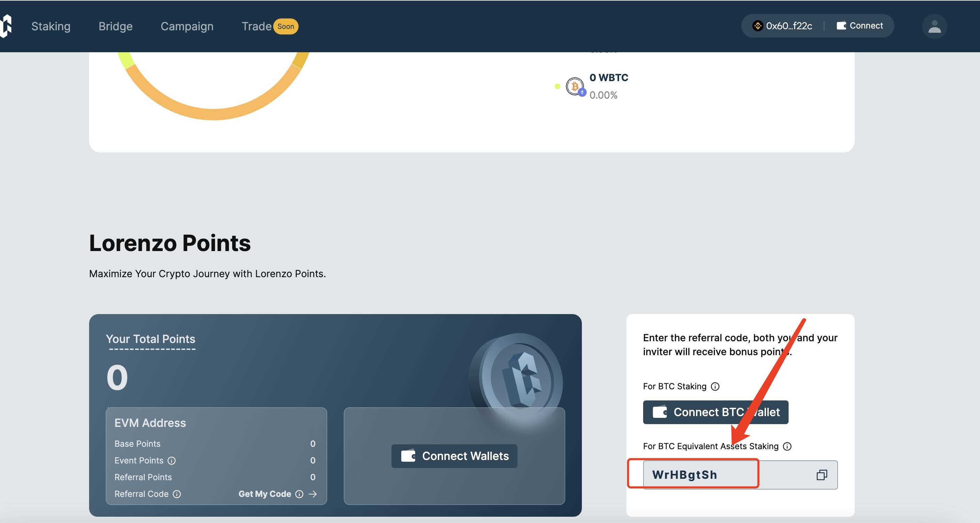Click the Lorenzo logo icon

tap(6, 26)
